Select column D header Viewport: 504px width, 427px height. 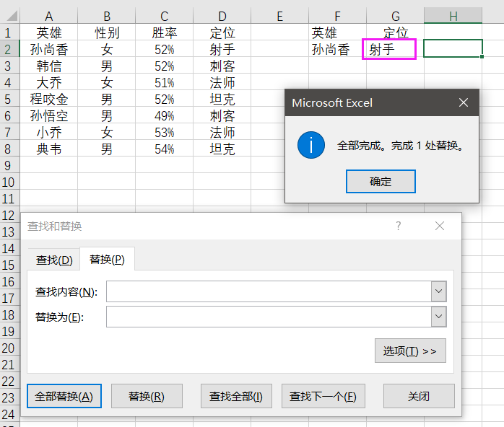(x=222, y=16)
